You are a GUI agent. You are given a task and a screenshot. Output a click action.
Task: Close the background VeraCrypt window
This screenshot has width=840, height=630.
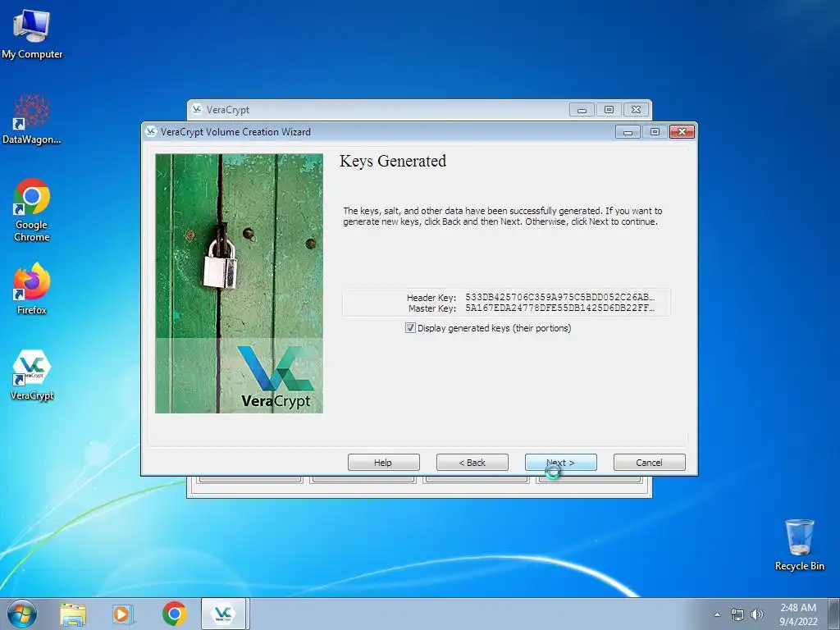(636, 110)
